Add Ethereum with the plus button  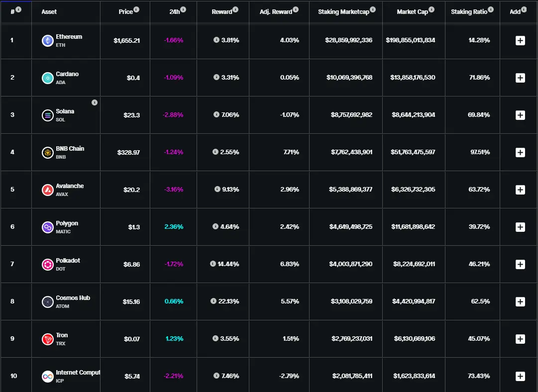click(520, 40)
